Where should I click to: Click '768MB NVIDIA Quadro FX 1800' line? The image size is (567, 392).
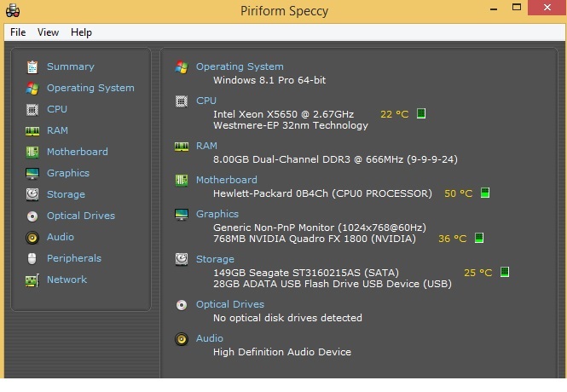tap(315, 239)
